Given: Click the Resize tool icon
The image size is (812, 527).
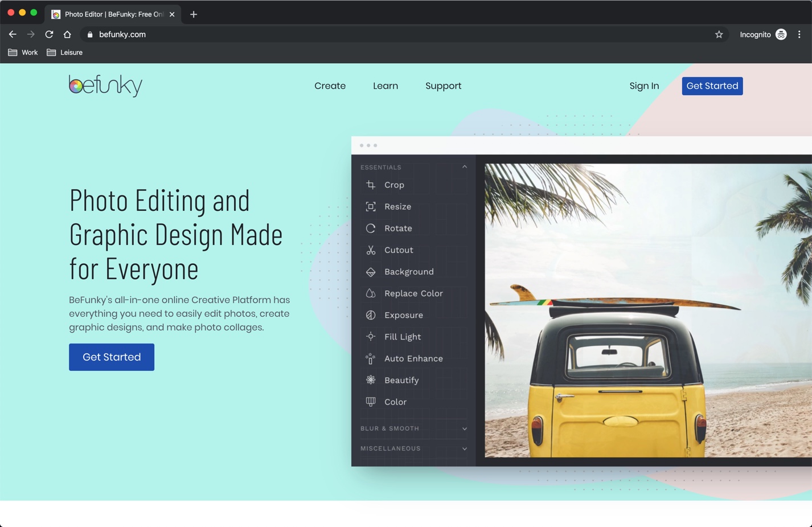Looking at the screenshot, I should tap(371, 207).
